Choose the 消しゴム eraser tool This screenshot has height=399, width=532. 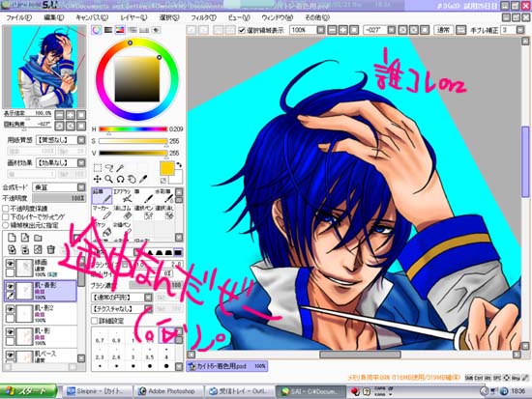[x=122, y=213]
